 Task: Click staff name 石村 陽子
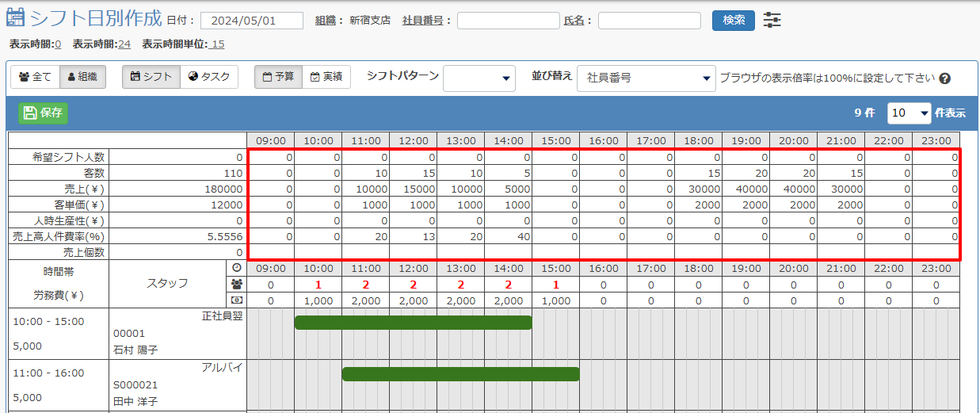(x=135, y=350)
